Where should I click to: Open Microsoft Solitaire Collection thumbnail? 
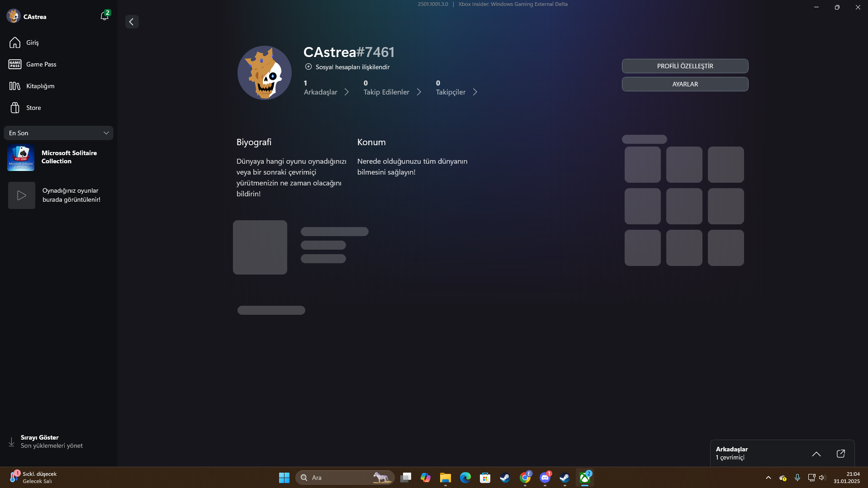coord(21,157)
